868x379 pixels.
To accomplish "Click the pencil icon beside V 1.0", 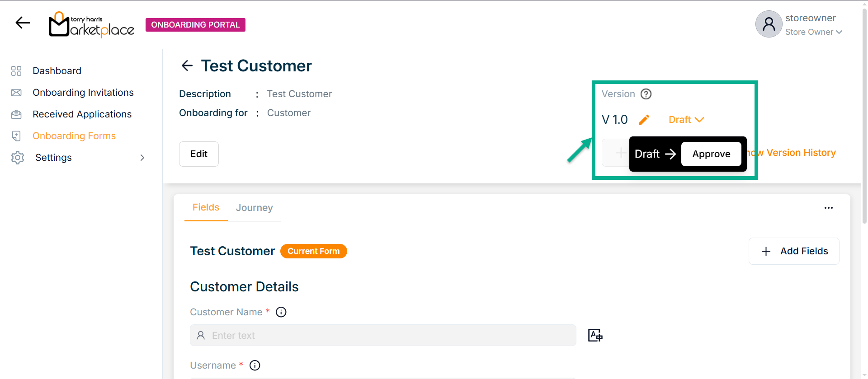I will click(x=644, y=120).
